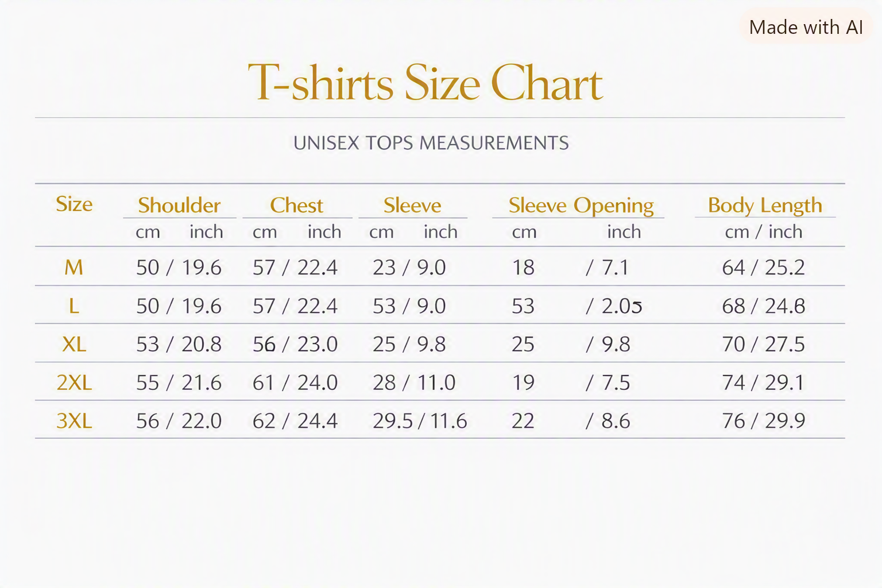Click the M body length 64 / 25.2
882x588 pixels.
point(763,267)
